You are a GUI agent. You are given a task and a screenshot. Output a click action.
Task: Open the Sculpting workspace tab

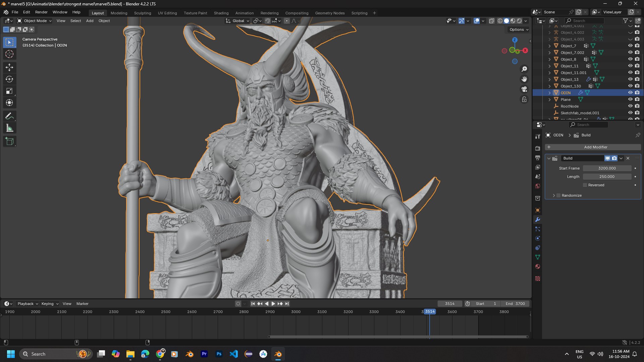tap(143, 13)
